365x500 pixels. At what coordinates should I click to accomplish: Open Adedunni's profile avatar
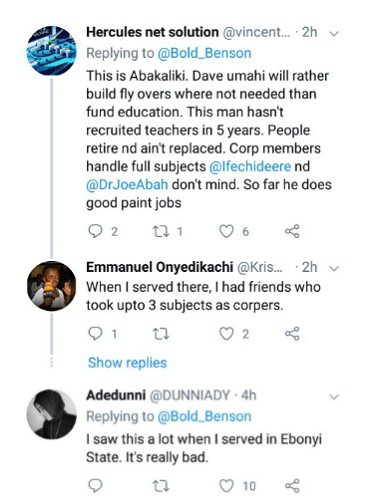click(x=52, y=414)
